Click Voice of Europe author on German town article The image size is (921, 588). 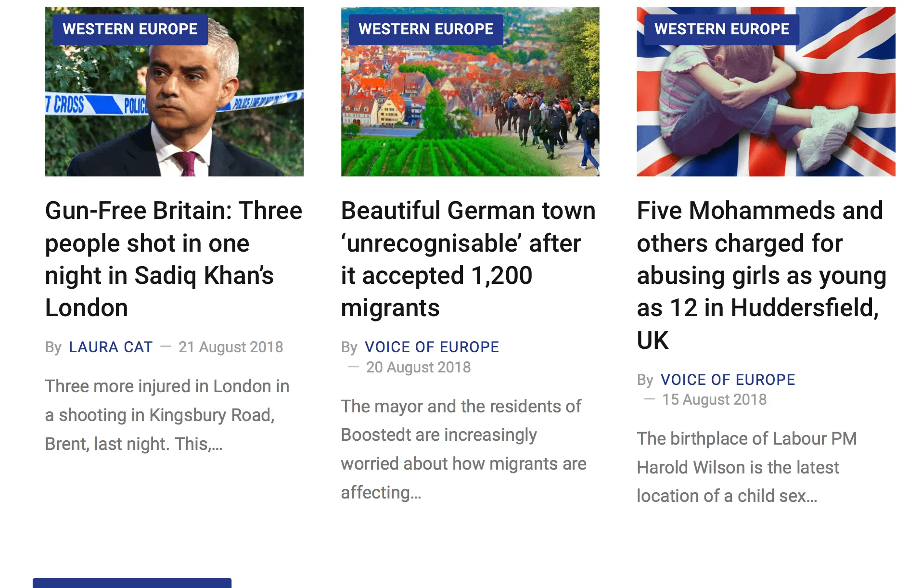click(432, 347)
